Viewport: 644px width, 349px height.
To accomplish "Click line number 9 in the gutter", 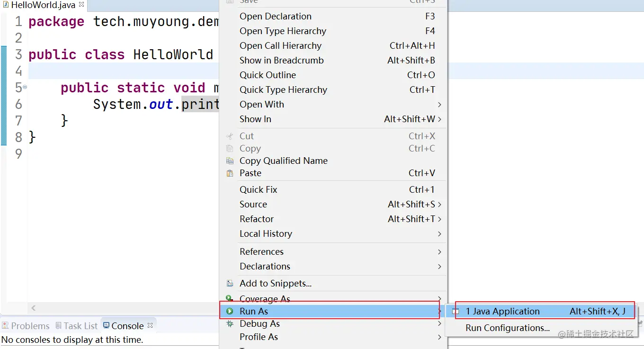I will [x=18, y=154].
